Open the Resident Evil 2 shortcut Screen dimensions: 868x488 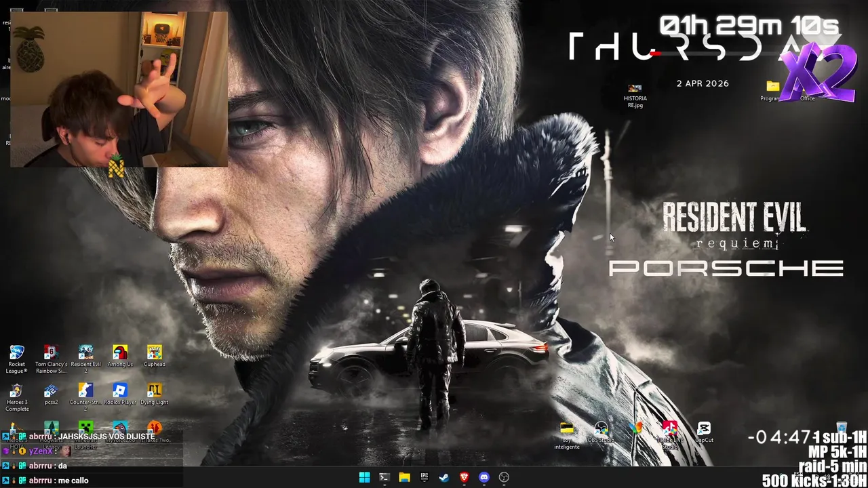(85, 359)
